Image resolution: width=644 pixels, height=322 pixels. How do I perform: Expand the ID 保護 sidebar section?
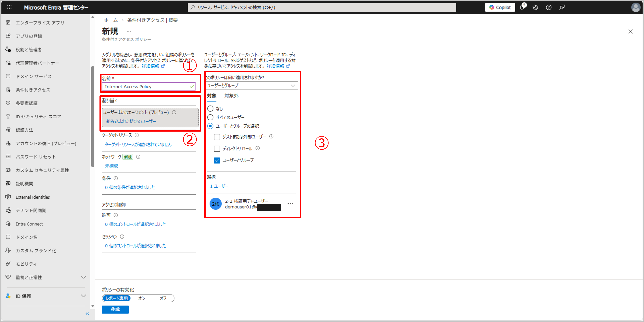point(83,296)
